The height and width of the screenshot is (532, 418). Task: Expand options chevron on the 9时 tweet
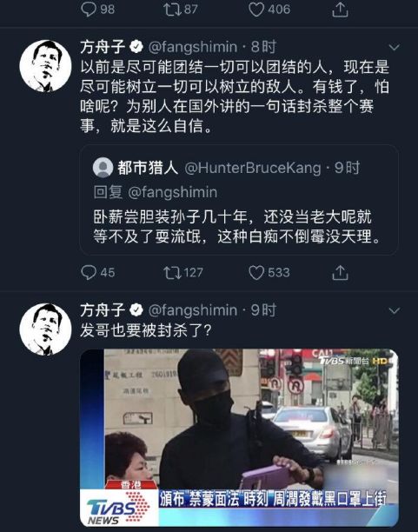click(394, 310)
